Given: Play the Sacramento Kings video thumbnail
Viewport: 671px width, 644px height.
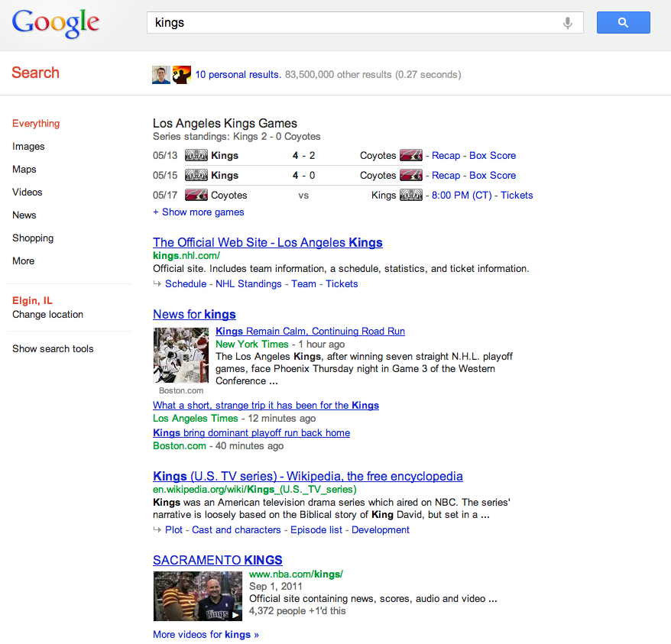Looking at the screenshot, I should (198, 596).
